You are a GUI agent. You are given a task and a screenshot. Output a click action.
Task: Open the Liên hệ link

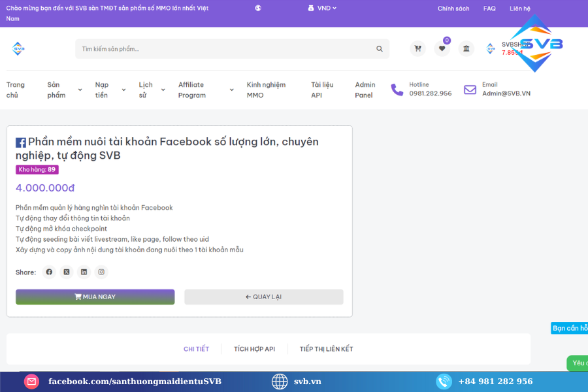(x=520, y=8)
